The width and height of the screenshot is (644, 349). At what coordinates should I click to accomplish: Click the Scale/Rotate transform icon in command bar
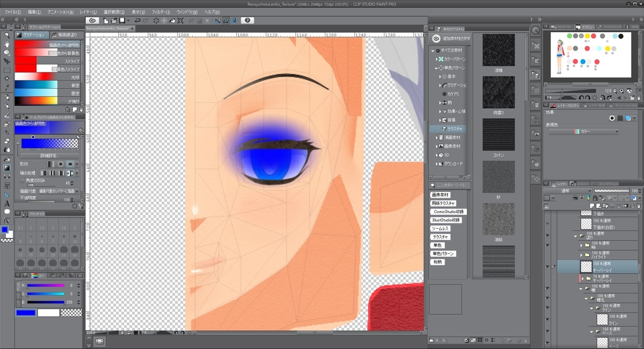click(x=181, y=20)
